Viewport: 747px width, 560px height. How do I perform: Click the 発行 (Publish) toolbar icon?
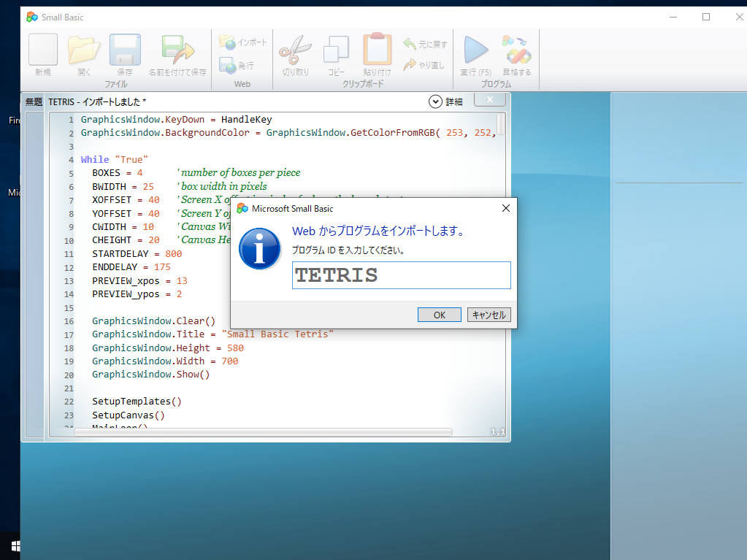coord(237,65)
